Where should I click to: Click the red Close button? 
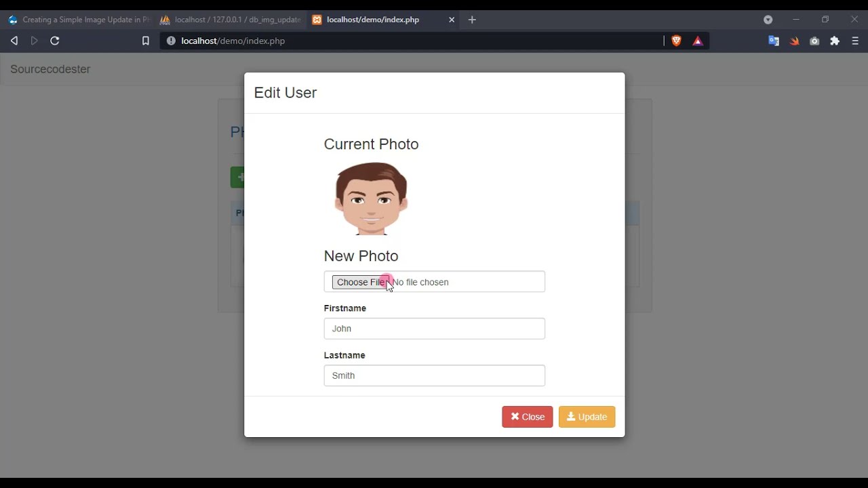coord(528,417)
